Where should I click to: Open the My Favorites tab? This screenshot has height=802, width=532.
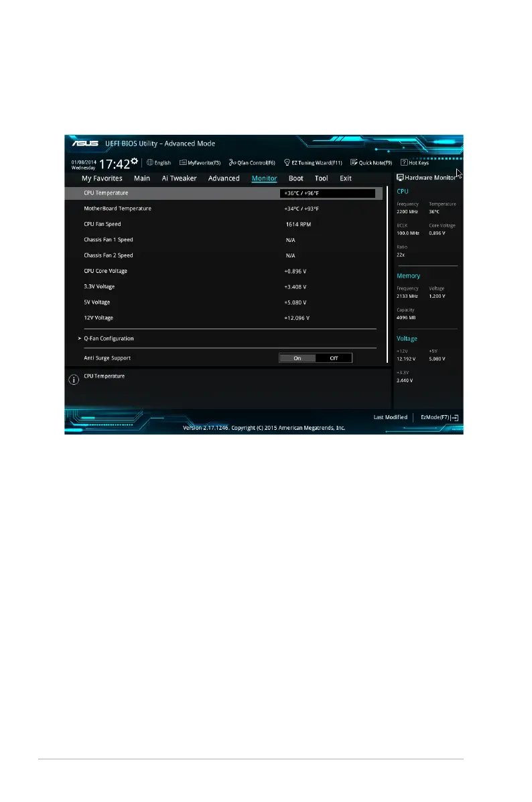coord(103,178)
